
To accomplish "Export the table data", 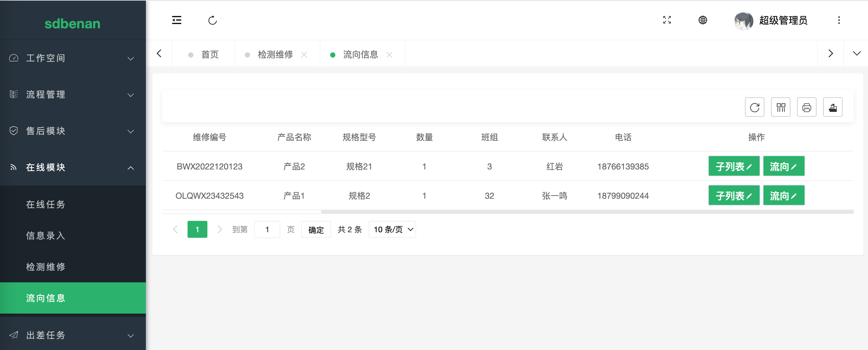I will (833, 107).
